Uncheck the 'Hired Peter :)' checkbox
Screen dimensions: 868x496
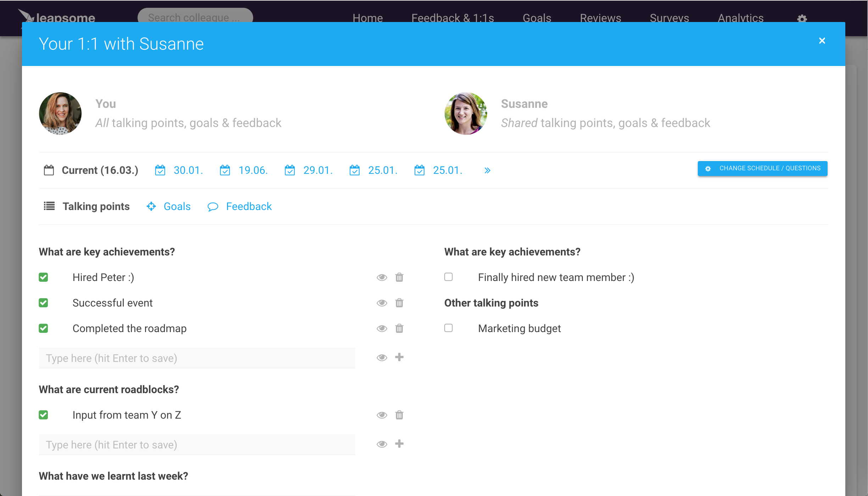43,277
